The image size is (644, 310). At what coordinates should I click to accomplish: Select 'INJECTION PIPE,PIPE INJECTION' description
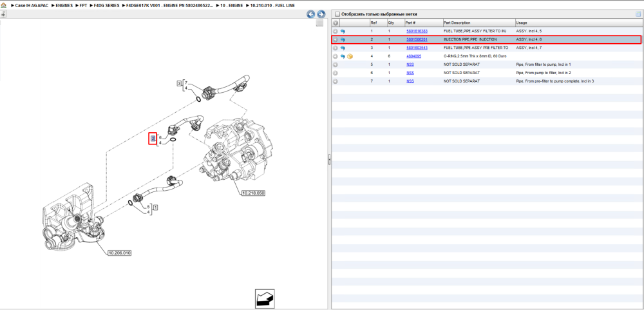(x=470, y=39)
